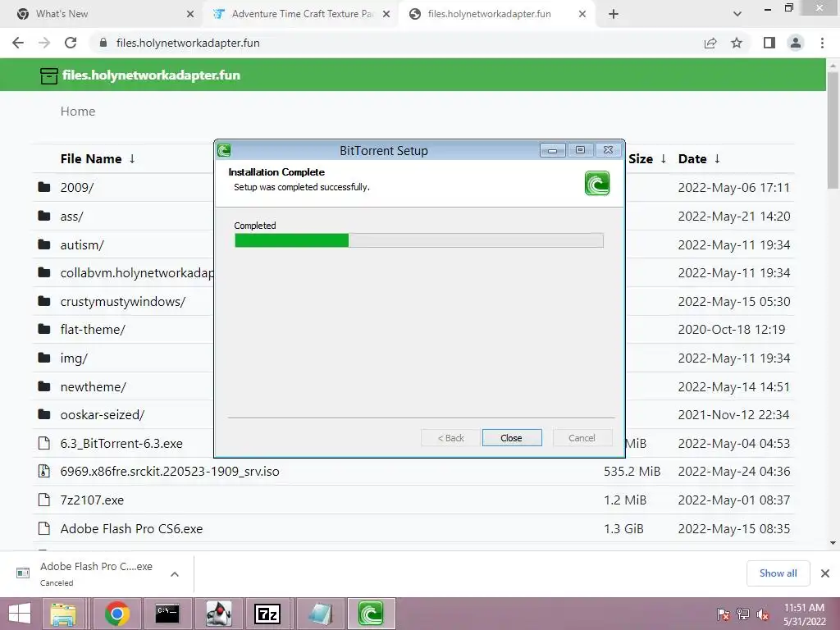840x630 pixels.
Task: Expand Adobe Flash download options chevron
Action: [175, 574]
